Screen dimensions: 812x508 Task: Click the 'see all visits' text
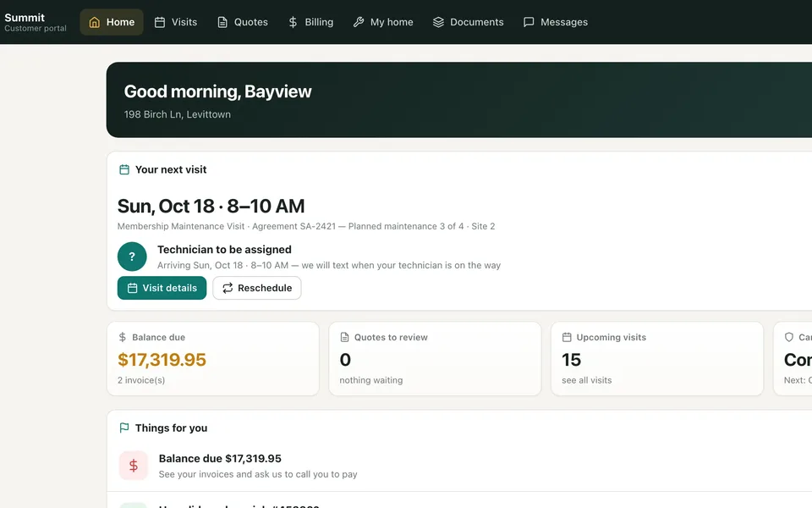point(587,380)
